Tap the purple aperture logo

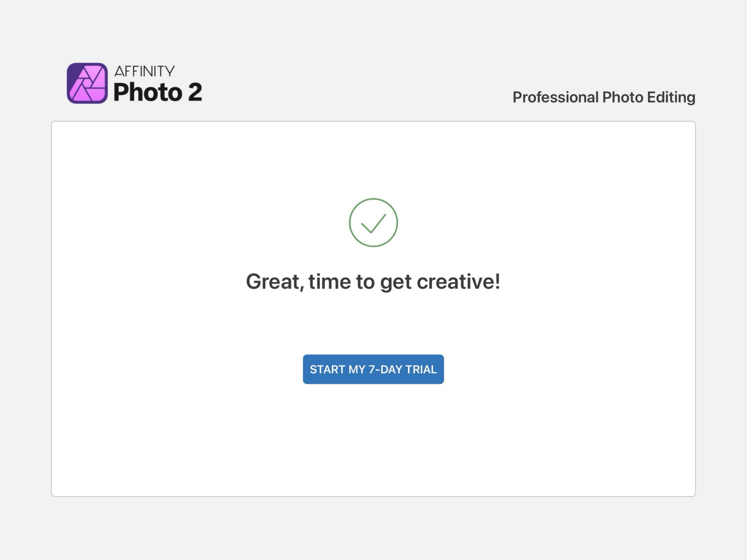click(x=87, y=83)
